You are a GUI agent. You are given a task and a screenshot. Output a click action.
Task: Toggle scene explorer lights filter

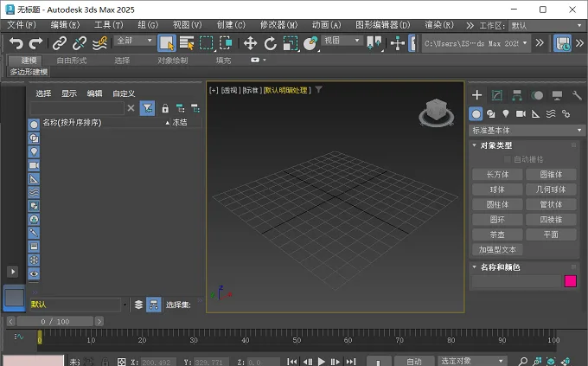point(34,151)
